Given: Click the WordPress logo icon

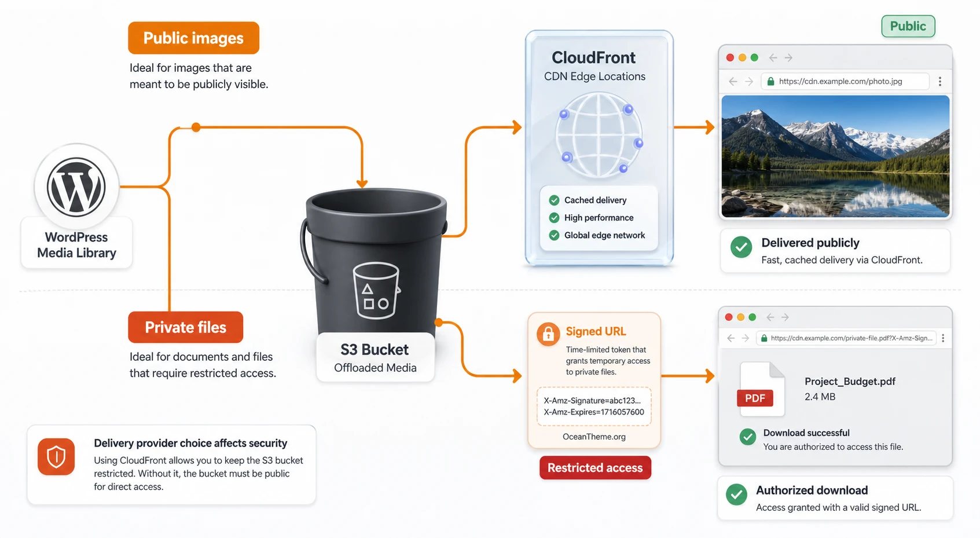Looking at the screenshot, I should click(76, 186).
